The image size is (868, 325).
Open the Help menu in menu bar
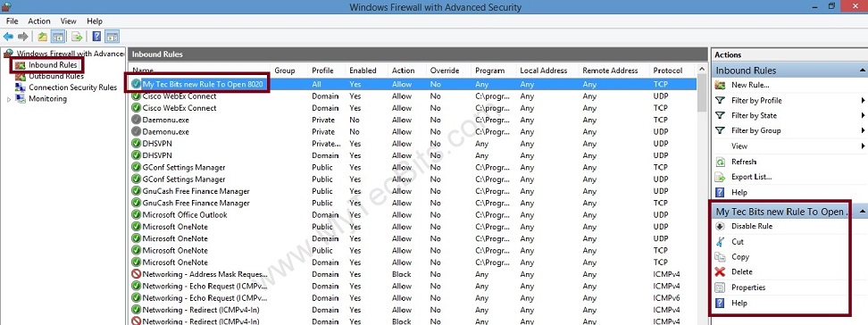(95, 21)
